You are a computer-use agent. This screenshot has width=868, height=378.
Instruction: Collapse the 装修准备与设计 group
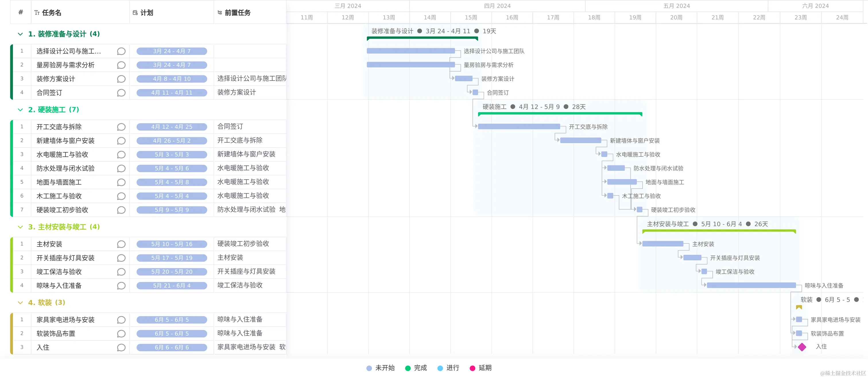[x=20, y=34]
